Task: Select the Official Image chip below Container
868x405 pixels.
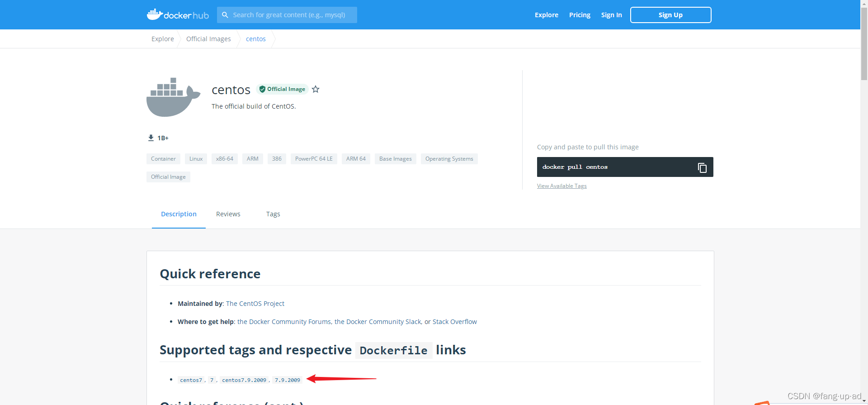Action: pos(168,177)
